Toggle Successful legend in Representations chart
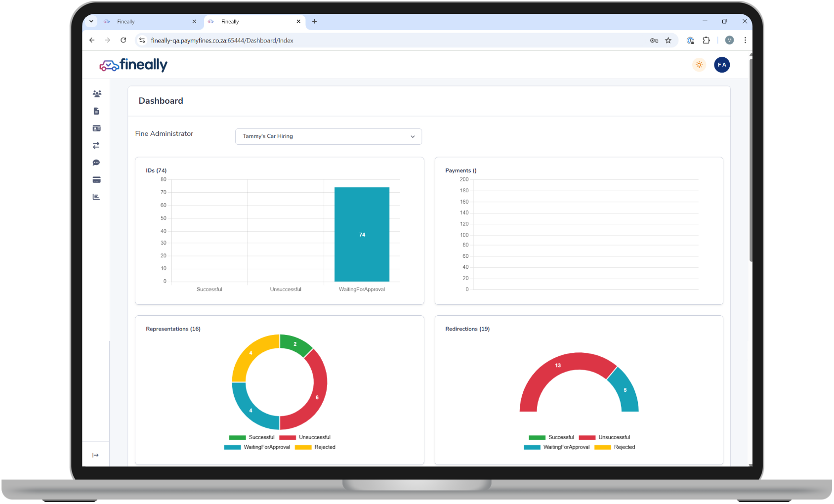 [x=251, y=437]
